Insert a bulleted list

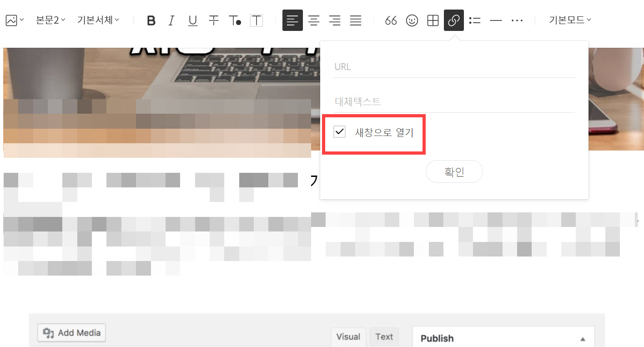[x=475, y=20]
